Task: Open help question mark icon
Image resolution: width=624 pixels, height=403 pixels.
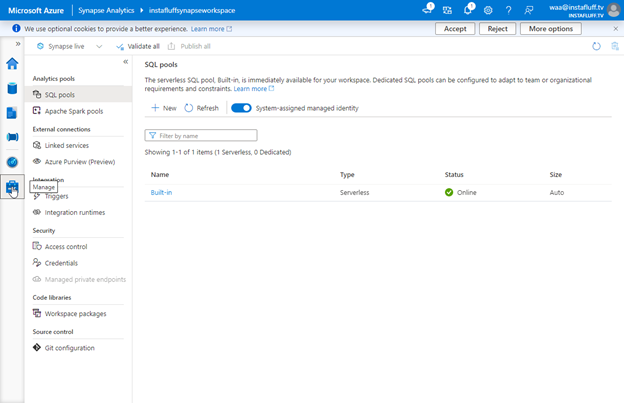Action: (x=508, y=10)
